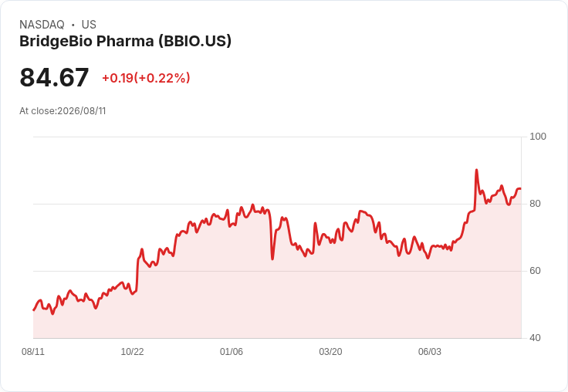The image size is (568, 392).
Task: Click the 40 y-axis label
Action: point(535,338)
